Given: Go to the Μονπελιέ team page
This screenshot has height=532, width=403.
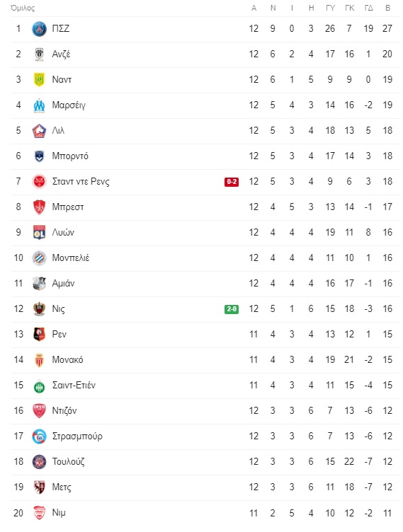Looking at the screenshot, I should (71, 258).
